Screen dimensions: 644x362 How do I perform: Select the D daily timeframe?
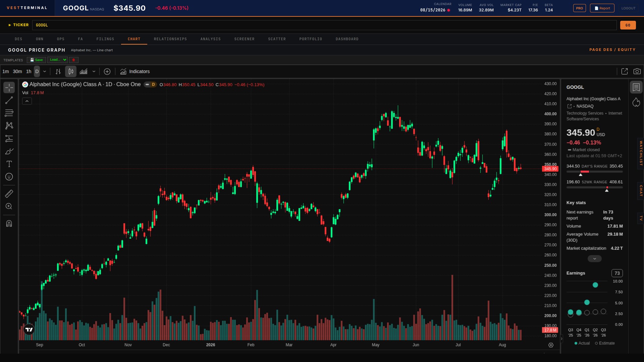tap(37, 71)
